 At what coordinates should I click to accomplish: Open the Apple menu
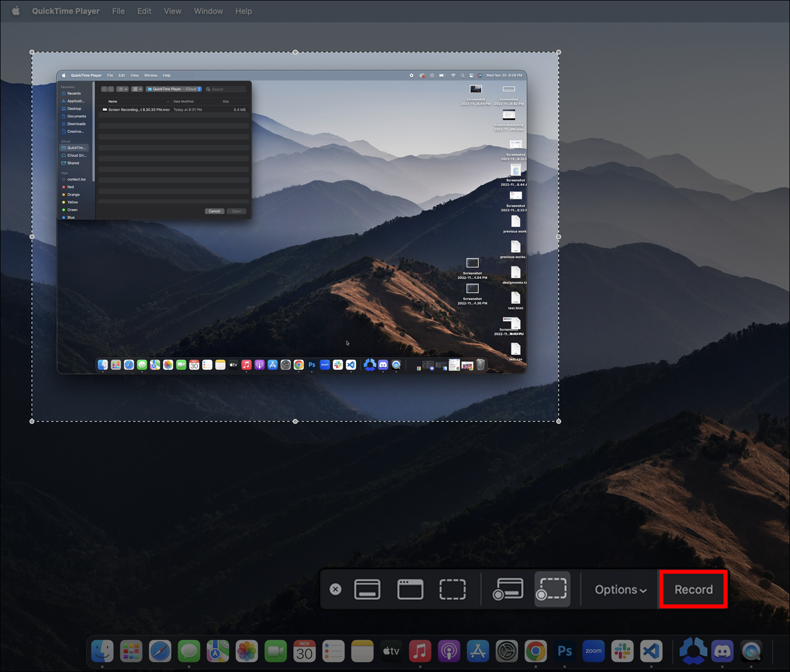(x=16, y=11)
